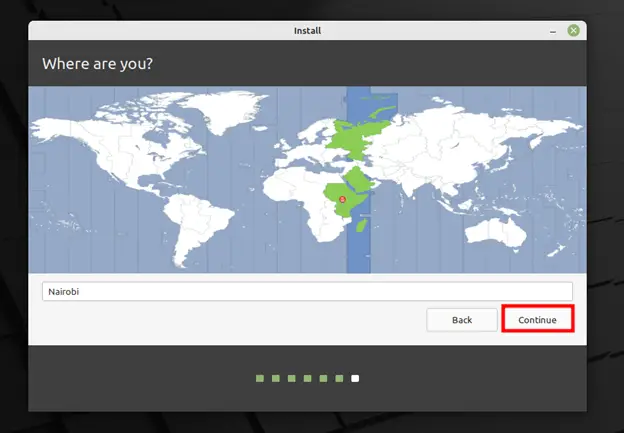Image resolution: width=624 pixels, height=433 pixels.
Task: Click the 'Where are you?' heading
Action: click(x=98, y=64)
